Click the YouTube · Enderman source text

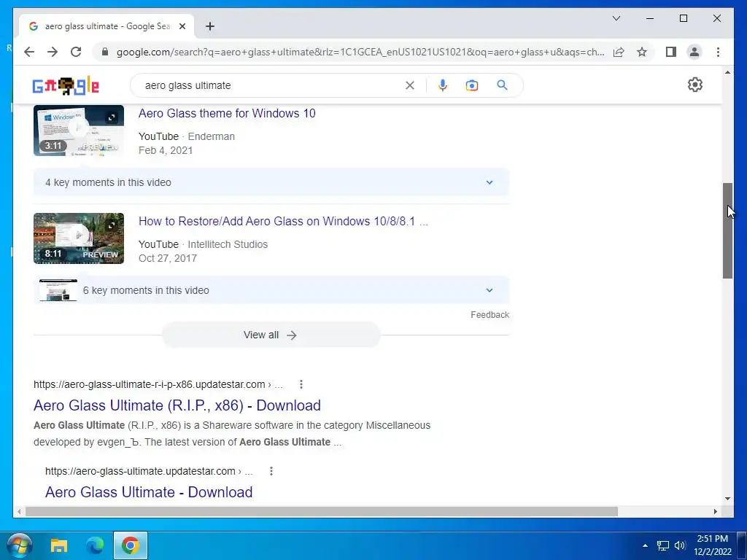click(x=187, y=136)
